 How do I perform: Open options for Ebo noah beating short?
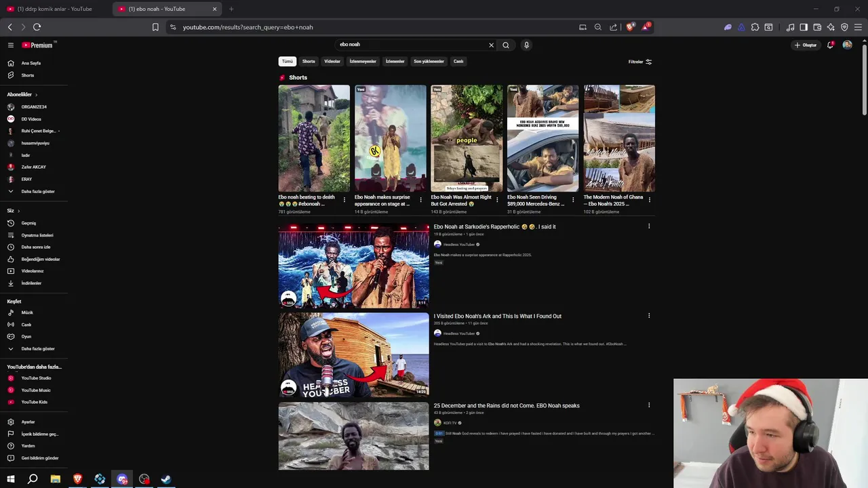(344, 200)
